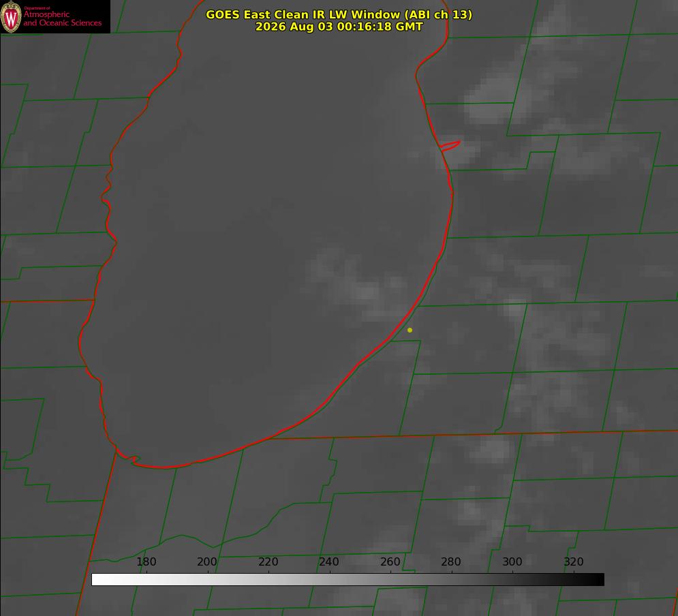Select the GOES East Clean IR title
This screenshot has height=616, width=678.
click(x=339, y=14)
